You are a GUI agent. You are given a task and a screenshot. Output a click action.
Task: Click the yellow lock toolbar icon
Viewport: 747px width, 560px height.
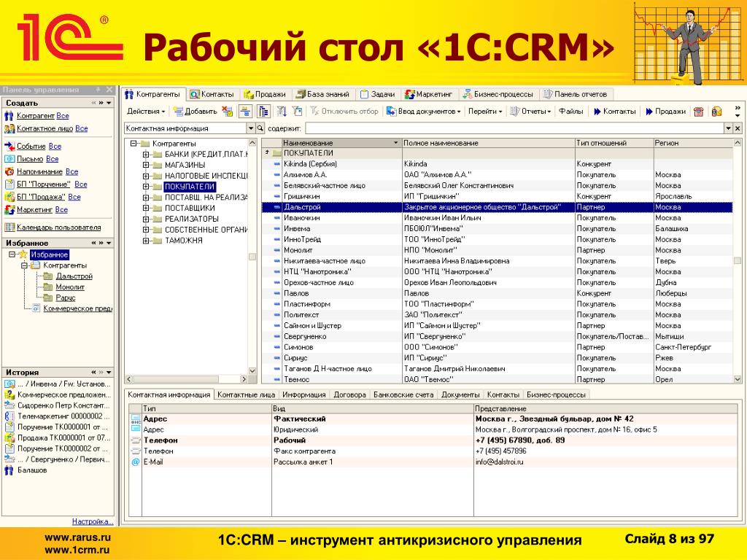pyautogui.click(x=716, y=112)
